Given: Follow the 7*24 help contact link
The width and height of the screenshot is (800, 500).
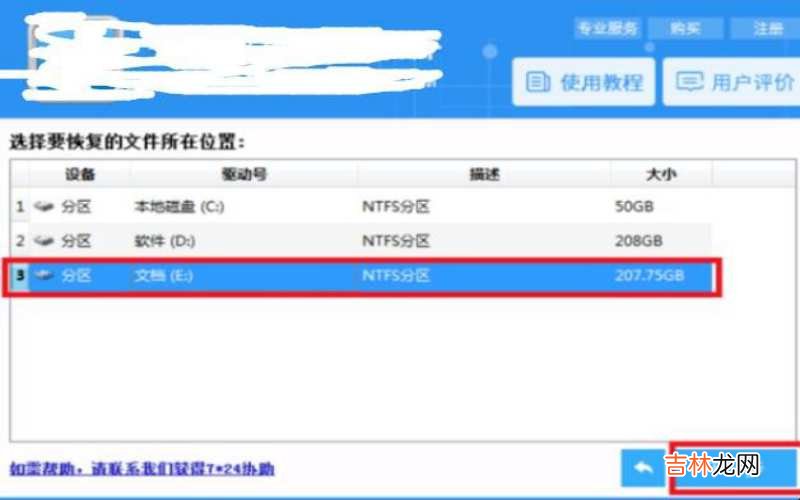Looking at the screenshot, I should 142,469.
